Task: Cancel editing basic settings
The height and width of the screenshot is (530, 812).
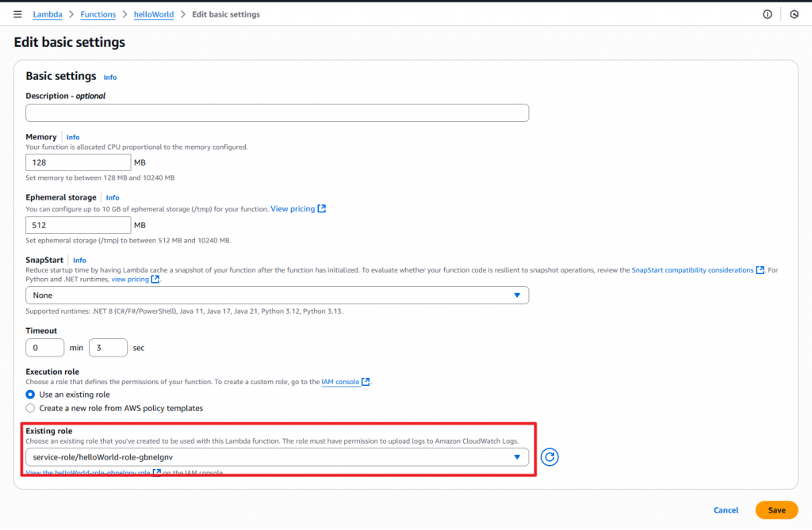Action: 726,510
